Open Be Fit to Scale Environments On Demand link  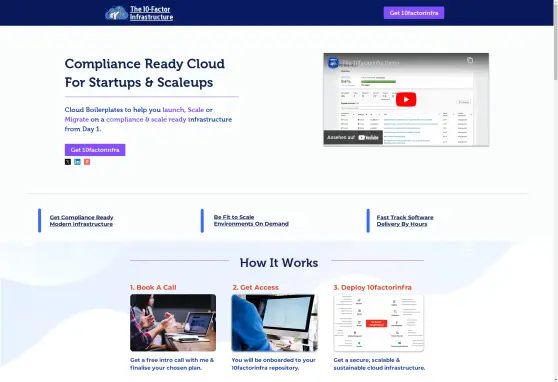251,220
